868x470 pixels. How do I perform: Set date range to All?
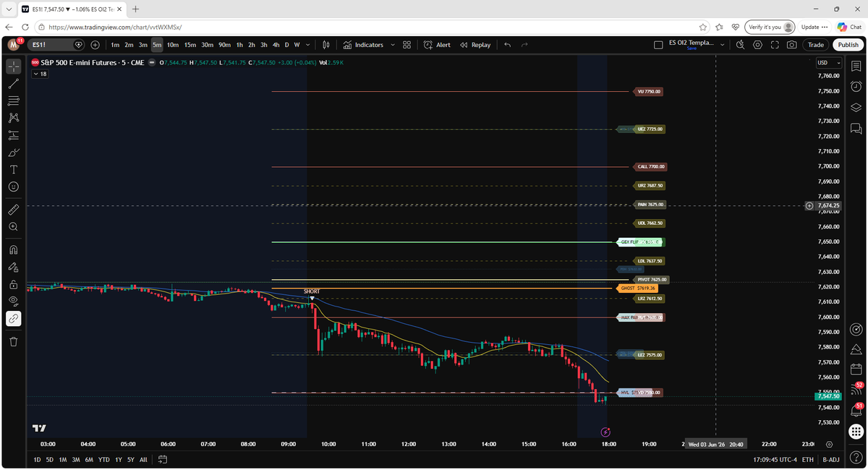[143, 460]
